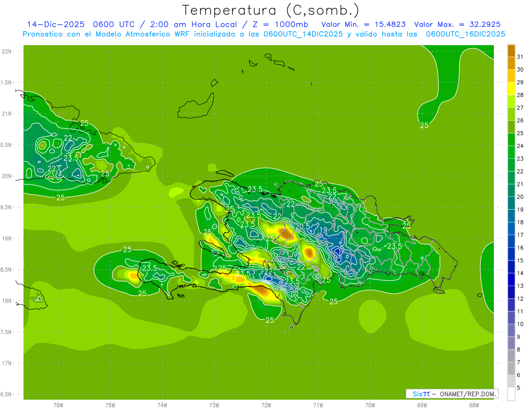Click the 'Temperatura (C,somb.)' chart title

tap(271, 10)
